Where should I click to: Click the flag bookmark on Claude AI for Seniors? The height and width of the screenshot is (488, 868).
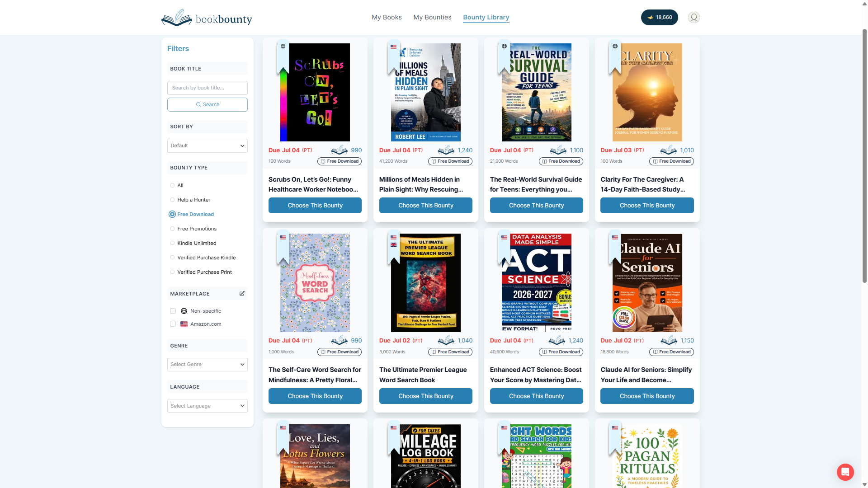615,248
